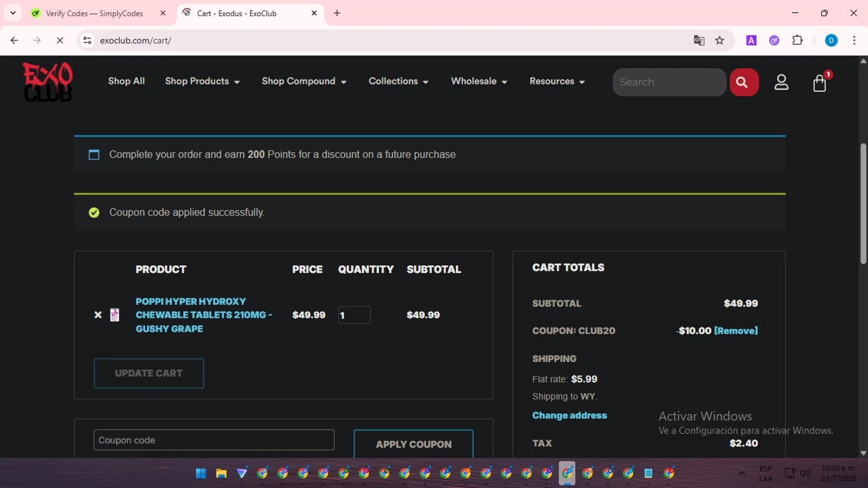Show hidden tray icons chevron
868x488 pixels.
(741, 474)
